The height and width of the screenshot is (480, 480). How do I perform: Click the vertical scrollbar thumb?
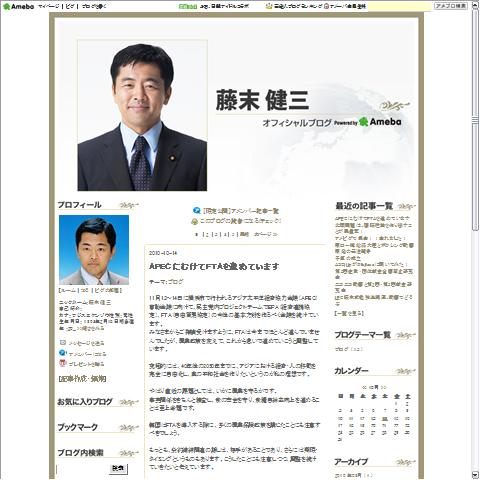475,120
